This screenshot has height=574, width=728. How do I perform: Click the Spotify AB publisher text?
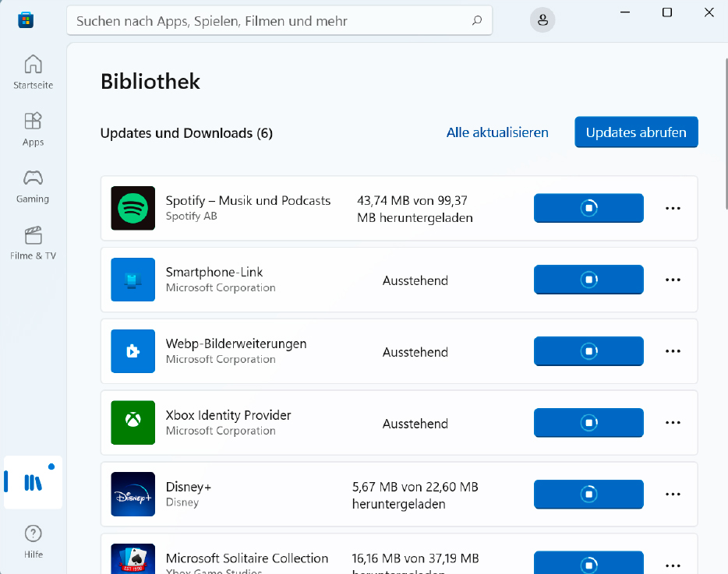pos(191,217)
